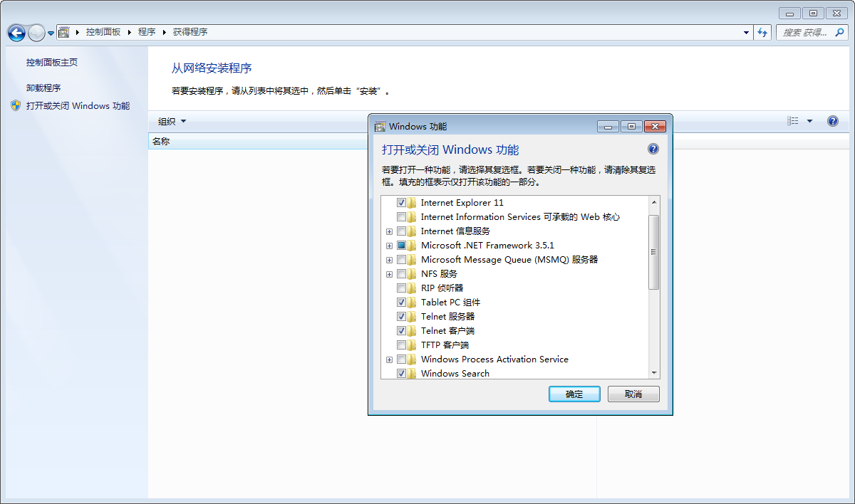Click the MSMQ 服务器 folder icon
The height and width of the screenshot is (504, 855).
[x=413, y=260]
